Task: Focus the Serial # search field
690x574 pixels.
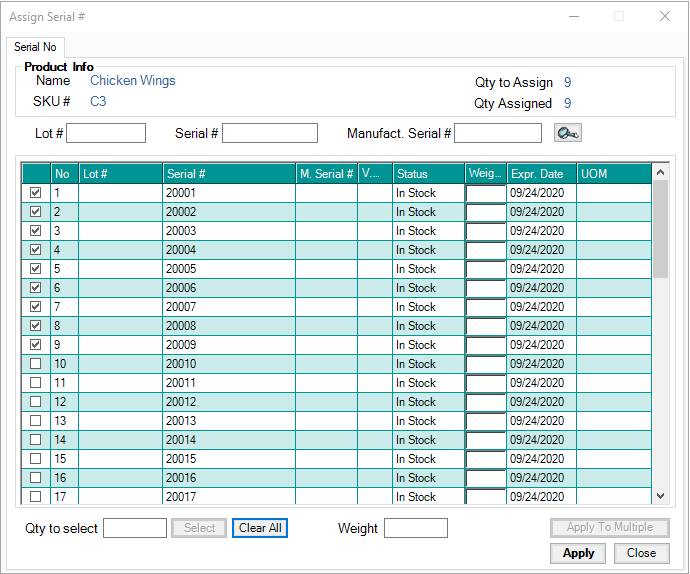Action: pos(270,133)
